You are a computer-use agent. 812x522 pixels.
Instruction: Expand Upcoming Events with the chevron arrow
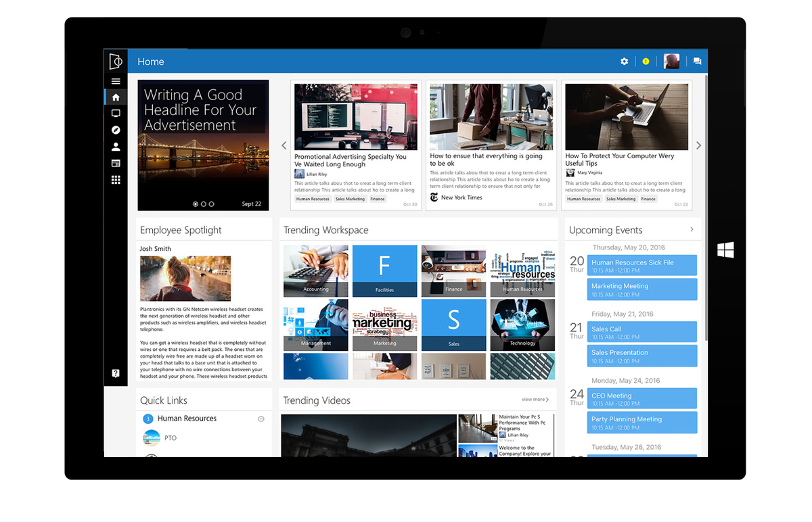coord(692,230)
